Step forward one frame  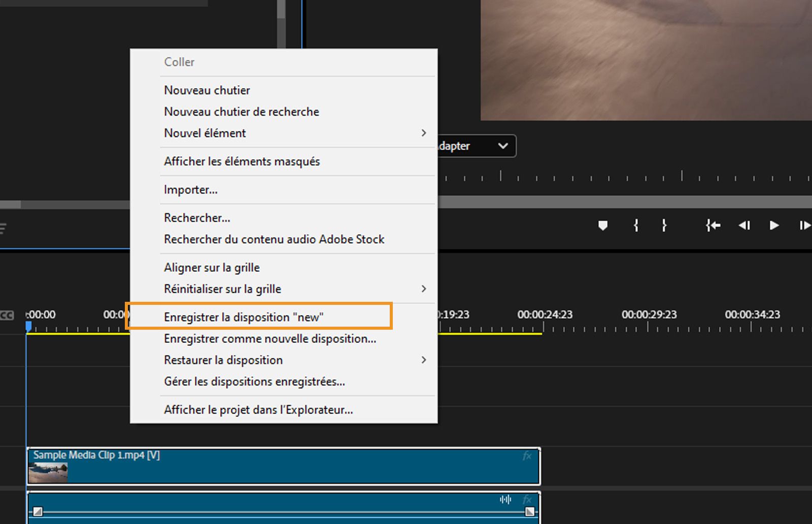tap(805, 225)
